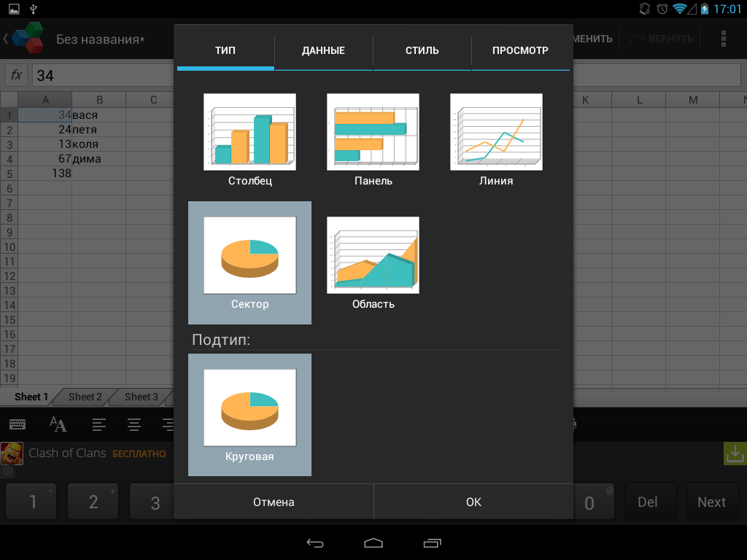747x560 pixels.
Task: Tap the Android home navigation button
Action: [373, 542]
